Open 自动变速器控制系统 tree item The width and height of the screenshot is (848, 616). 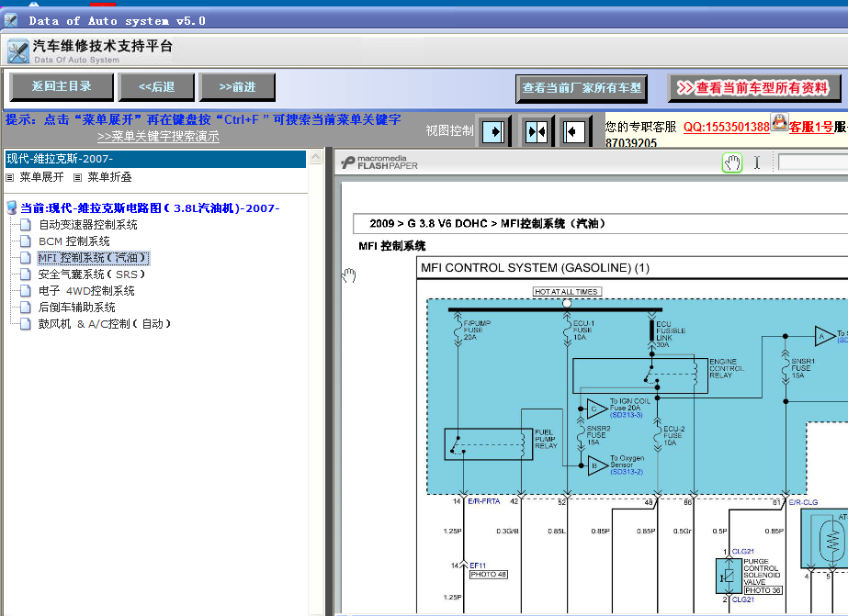point(88,225)
